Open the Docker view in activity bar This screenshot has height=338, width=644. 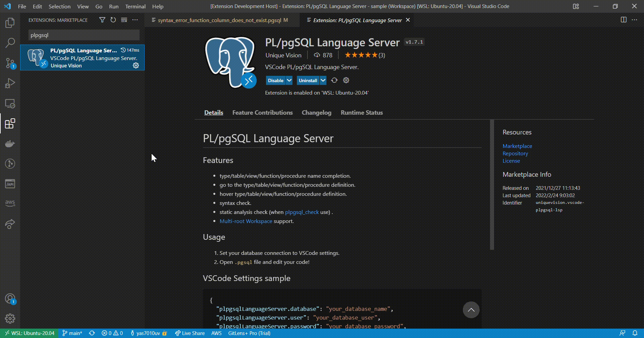(10, 144)
